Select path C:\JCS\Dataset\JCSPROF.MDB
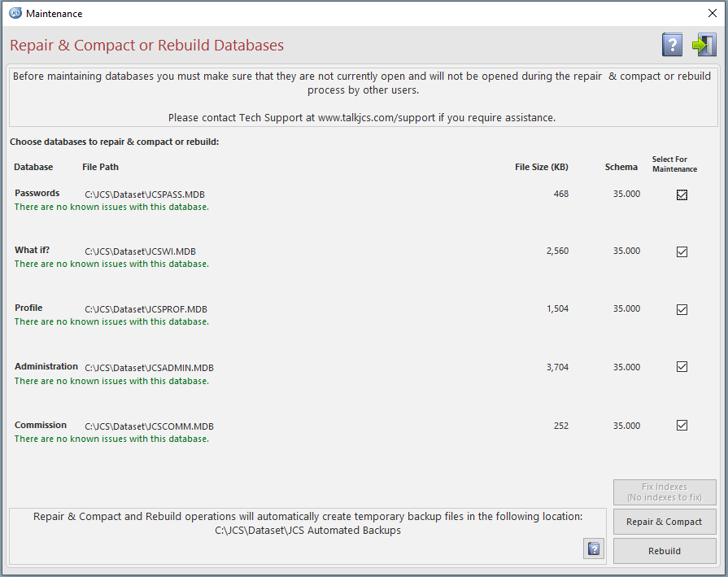The width and height of the screenshot is (728, 577). [x=146, y=309]
